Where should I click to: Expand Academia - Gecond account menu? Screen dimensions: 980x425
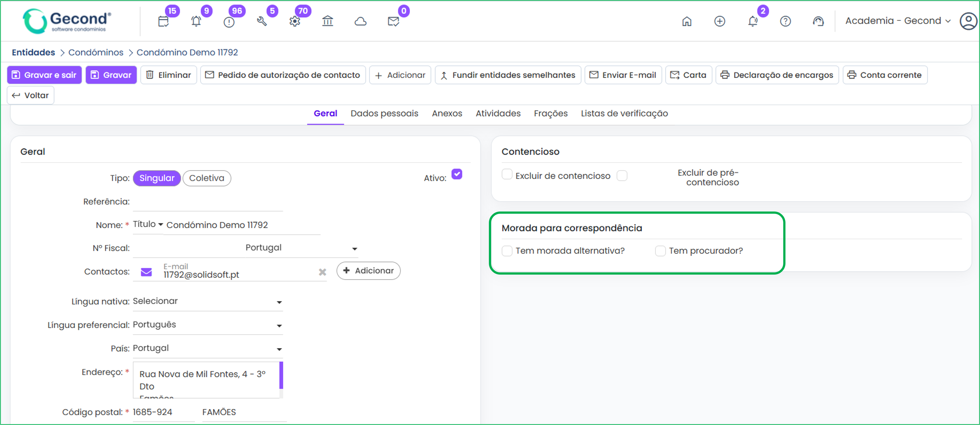click(x=898, y=21)
